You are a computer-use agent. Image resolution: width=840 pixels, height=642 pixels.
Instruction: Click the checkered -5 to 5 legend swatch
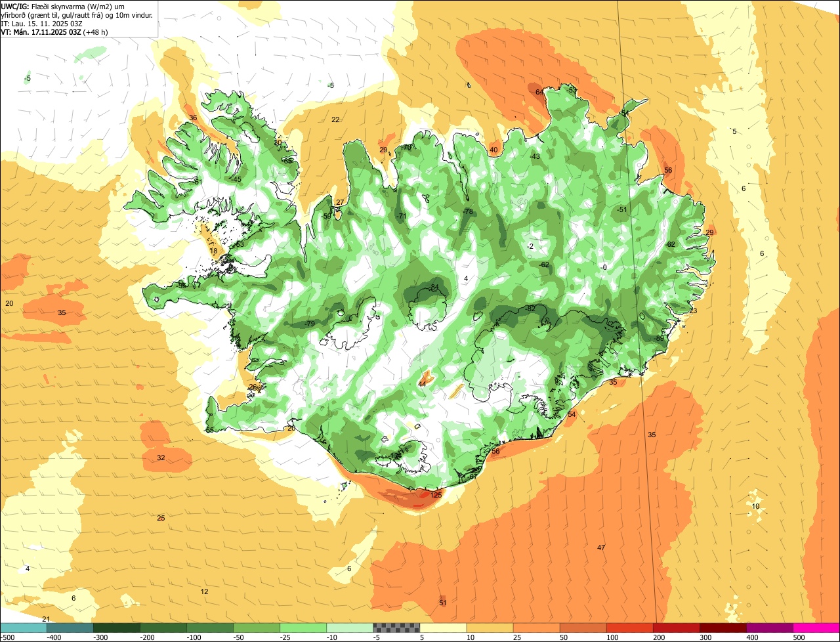(396, 628)
